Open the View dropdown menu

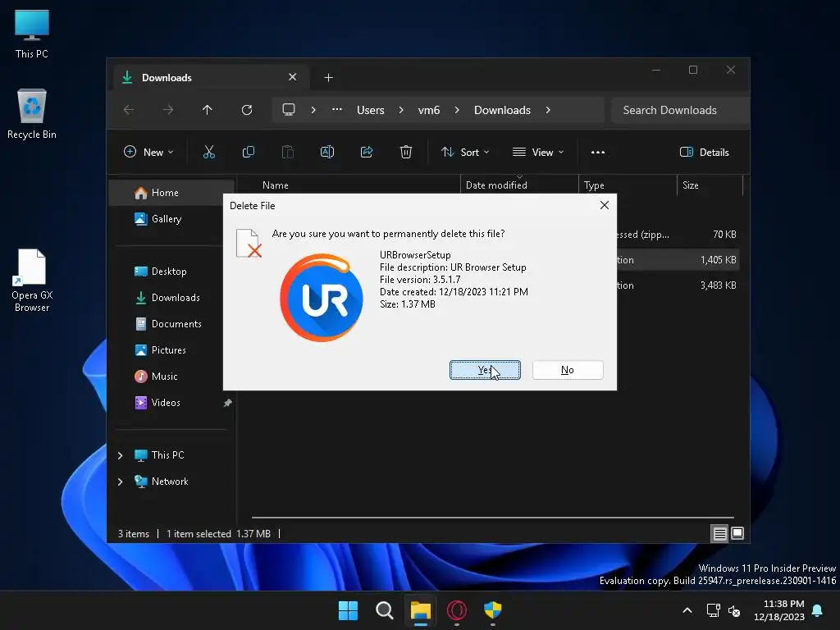click(538, 152)
